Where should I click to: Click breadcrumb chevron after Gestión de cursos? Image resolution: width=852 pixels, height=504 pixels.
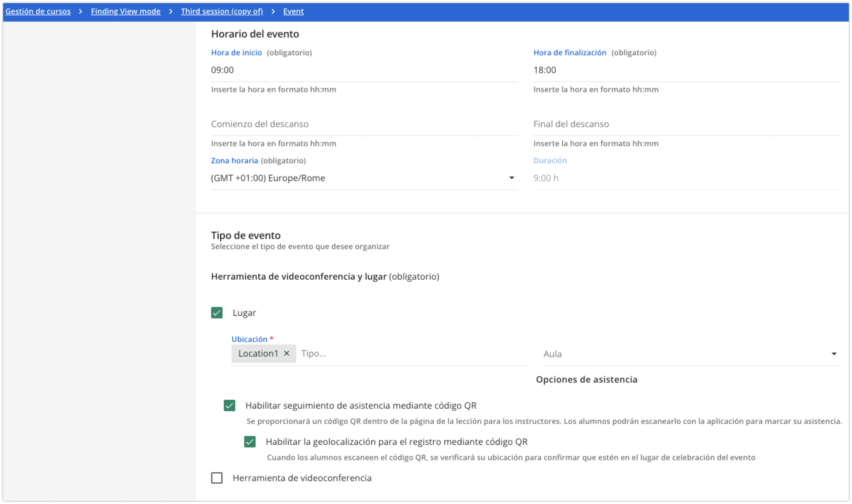80,11
